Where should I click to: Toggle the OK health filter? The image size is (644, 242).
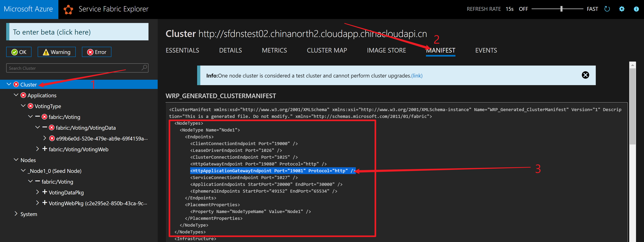pos(19,52)
